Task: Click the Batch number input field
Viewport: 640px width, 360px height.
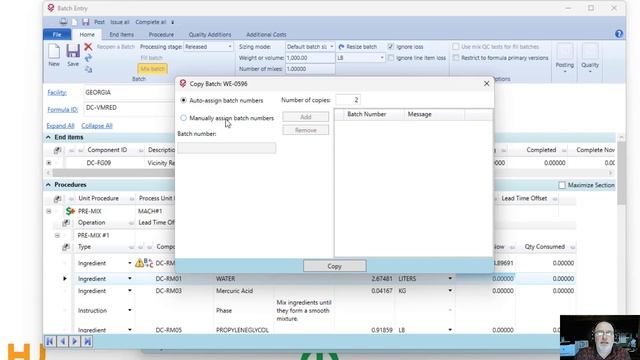Action: pyautogui.click(x=227, y=148)
